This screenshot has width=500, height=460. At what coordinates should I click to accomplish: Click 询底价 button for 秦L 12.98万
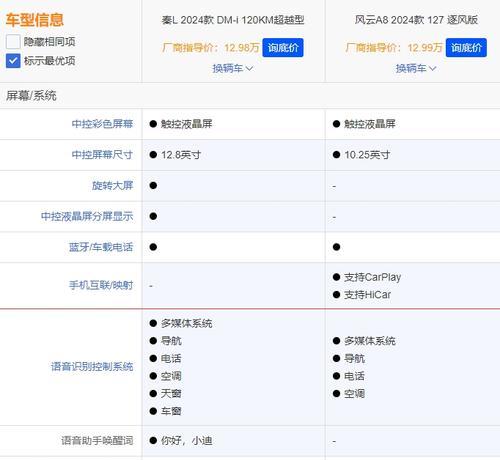coord(283,48)
